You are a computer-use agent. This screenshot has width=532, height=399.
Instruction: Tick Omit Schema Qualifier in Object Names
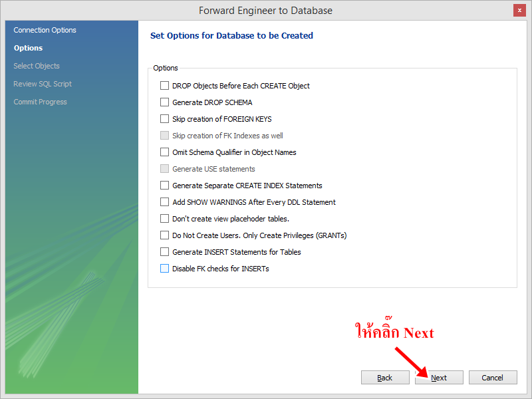(x=164, y=152)
